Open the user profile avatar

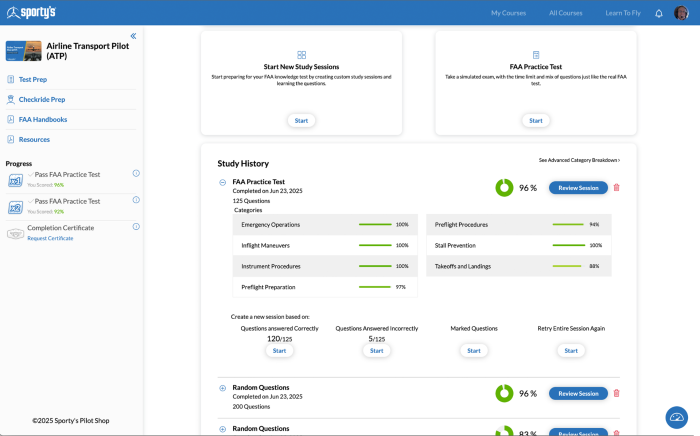pos(681,13)
